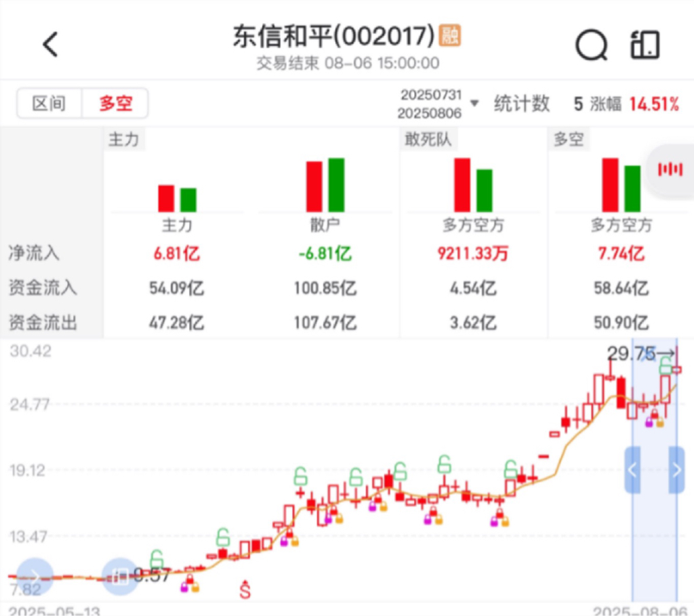Select the 多空 column header label
This screenshot has width=694, height=616.
[569, 140]
